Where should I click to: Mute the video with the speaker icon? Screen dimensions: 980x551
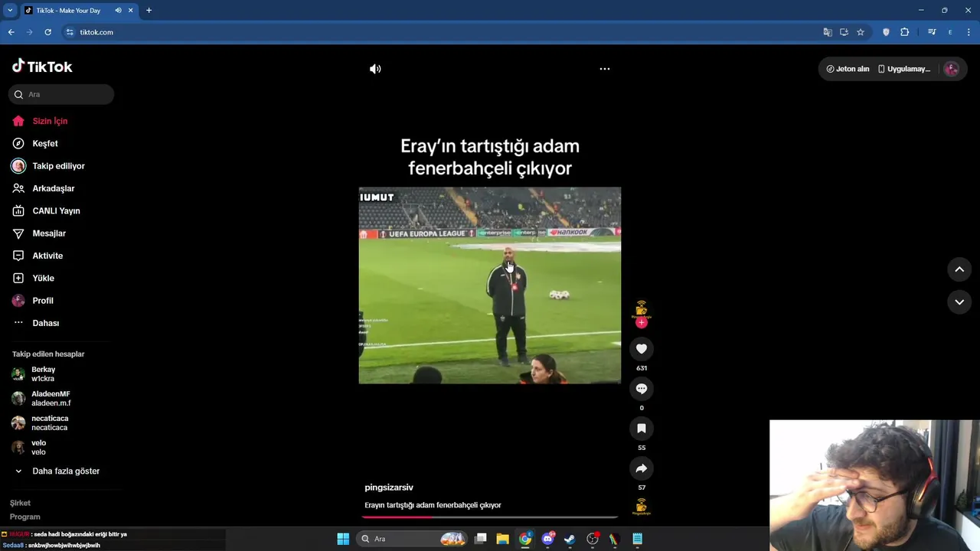click(375, 69)
